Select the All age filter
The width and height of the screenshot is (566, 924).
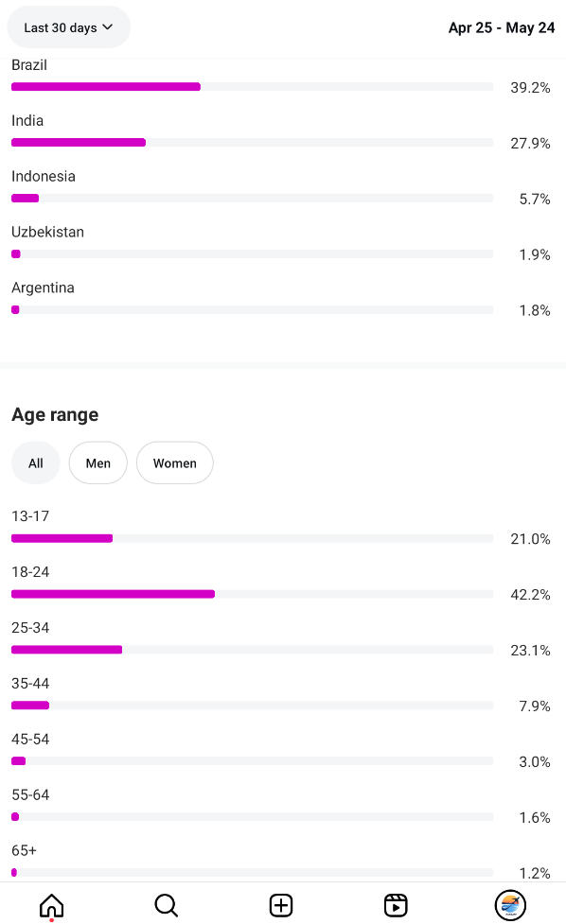(35, 463)
